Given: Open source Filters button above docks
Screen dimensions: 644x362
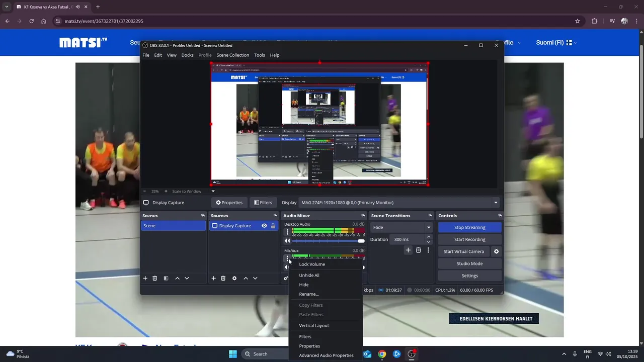Looking at the screenshot, I should tap(263, 203).
